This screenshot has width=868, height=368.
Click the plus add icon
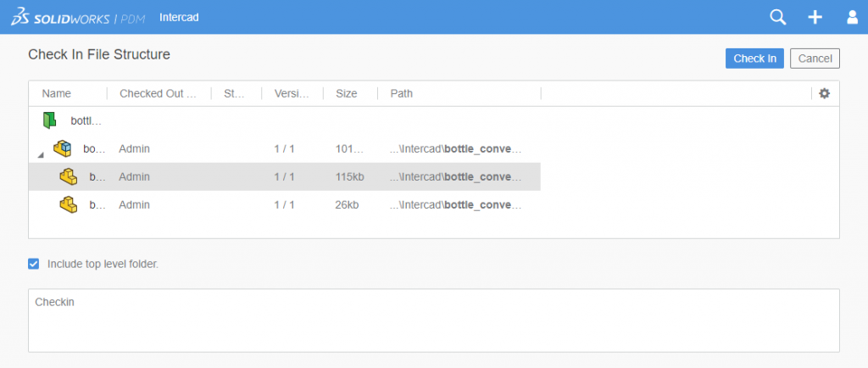[x=815, y=17]
